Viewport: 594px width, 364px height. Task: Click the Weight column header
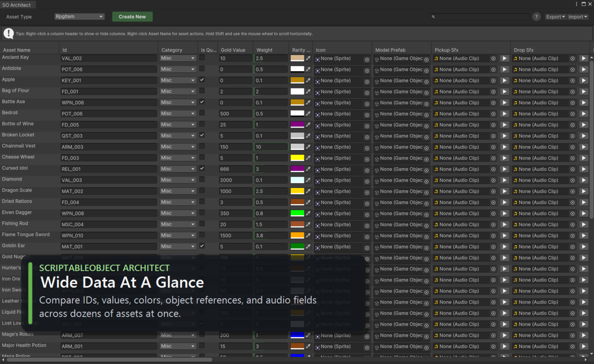click(x=271, y=50)
